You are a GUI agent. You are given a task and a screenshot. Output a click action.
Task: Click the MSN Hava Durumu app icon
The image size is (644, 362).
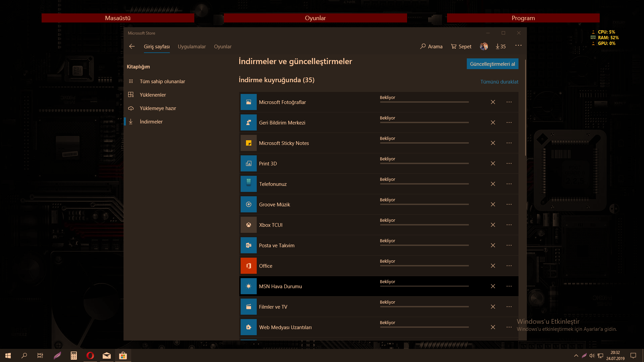[x=249, y=286]
